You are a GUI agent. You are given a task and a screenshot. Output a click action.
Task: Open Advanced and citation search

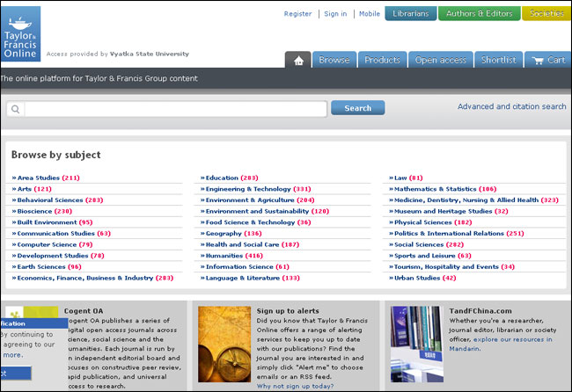tap(512, 106)
